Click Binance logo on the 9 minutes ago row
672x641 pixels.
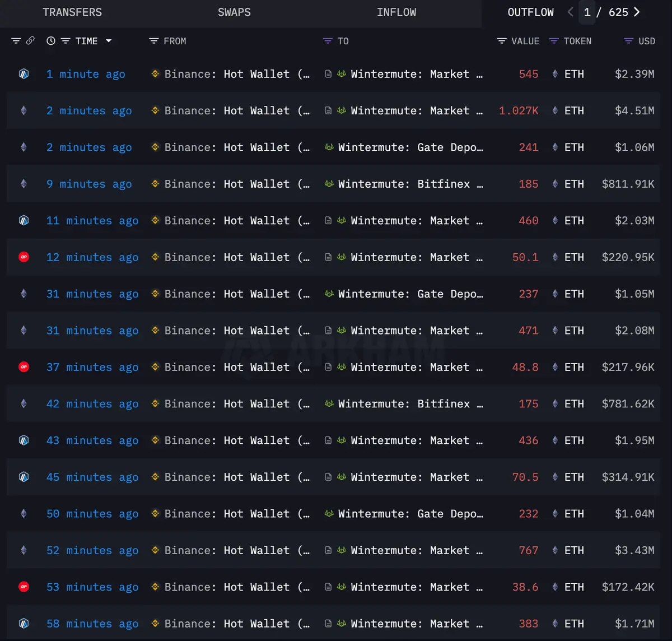point(155,184)
